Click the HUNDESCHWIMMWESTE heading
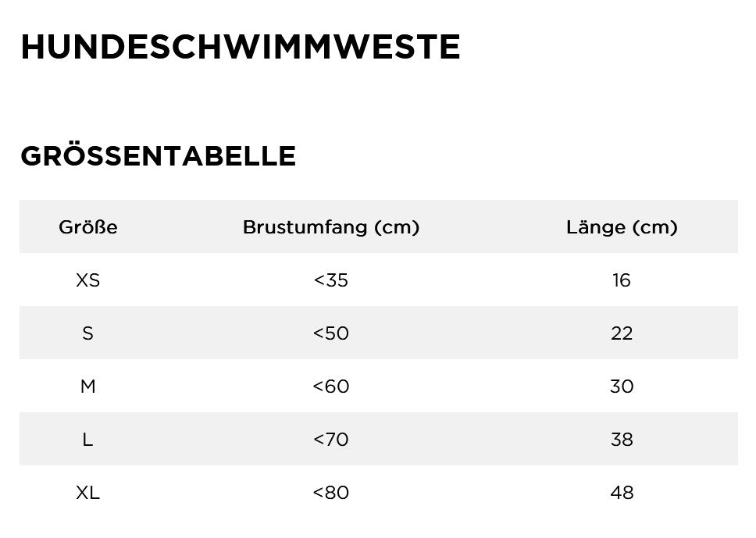This screenshot has height=538, width=756. 240,48
